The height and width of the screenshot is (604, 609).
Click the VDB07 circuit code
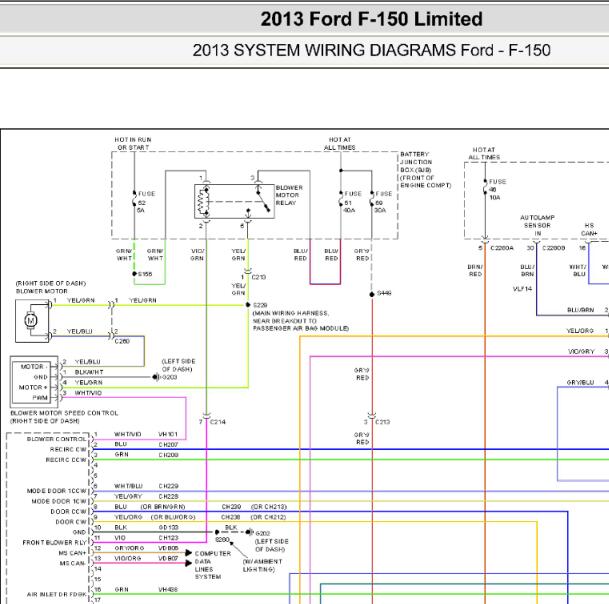pyautogui.click(x=168, y=558)
